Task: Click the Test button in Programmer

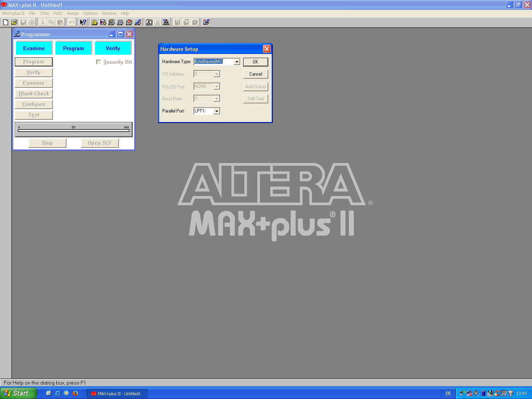Action: pyautogui.click(x=34, y=115)
